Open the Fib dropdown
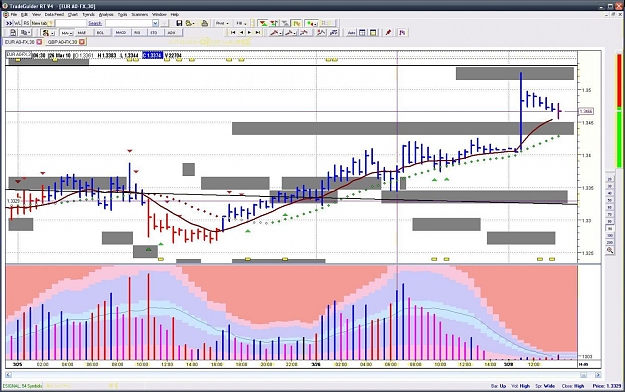 point(241,23)
